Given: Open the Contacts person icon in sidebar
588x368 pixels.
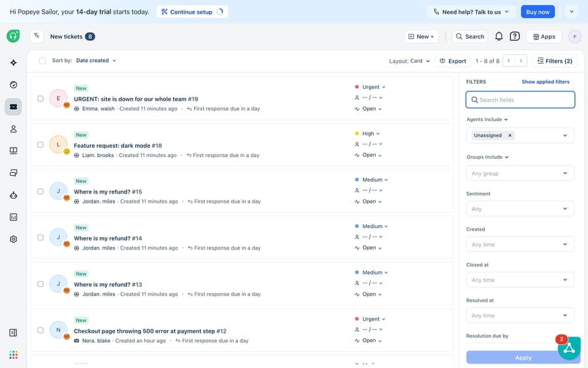Looking at the screenshot, I should coord(14,129).
